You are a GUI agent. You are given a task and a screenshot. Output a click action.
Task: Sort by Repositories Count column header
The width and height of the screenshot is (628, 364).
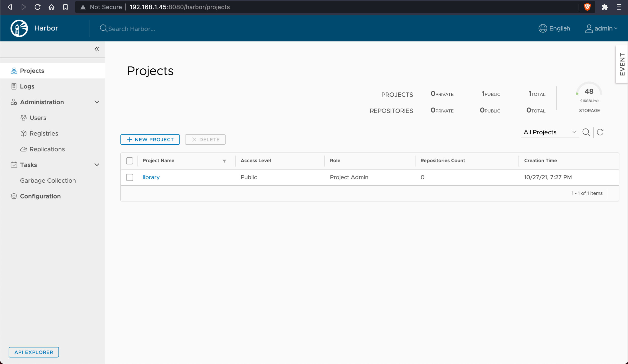[443, 161]
